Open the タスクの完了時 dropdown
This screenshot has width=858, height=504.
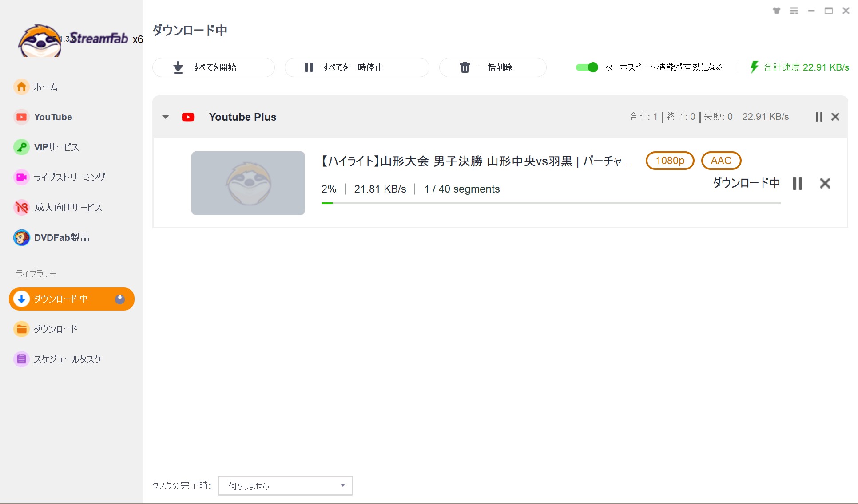point(285,486)
